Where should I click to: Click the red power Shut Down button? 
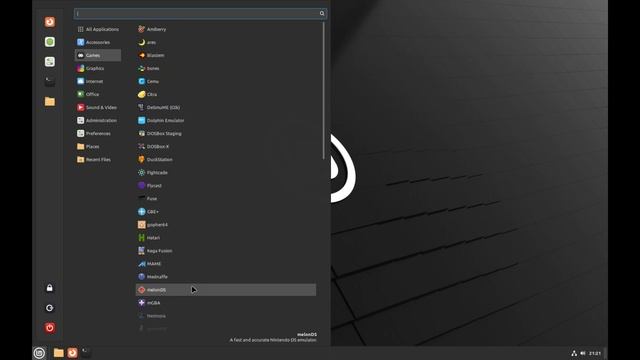pyautogui.click(x=50, y=328)
